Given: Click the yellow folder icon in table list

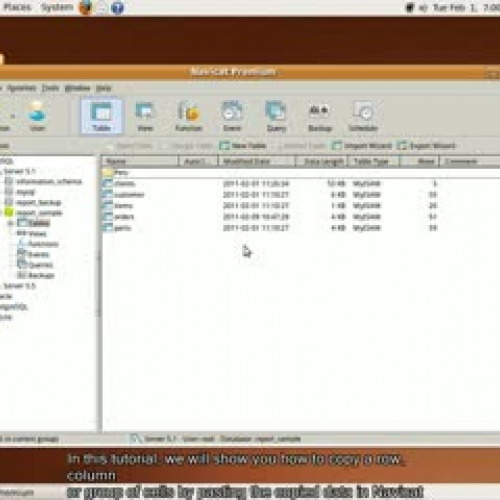Looking at the screenshot, I should point(108,172).
